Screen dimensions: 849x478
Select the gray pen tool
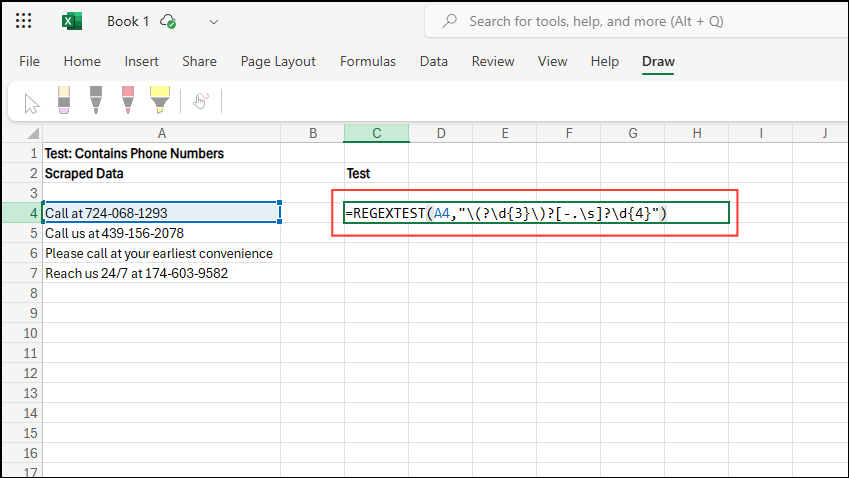point(96,99)
